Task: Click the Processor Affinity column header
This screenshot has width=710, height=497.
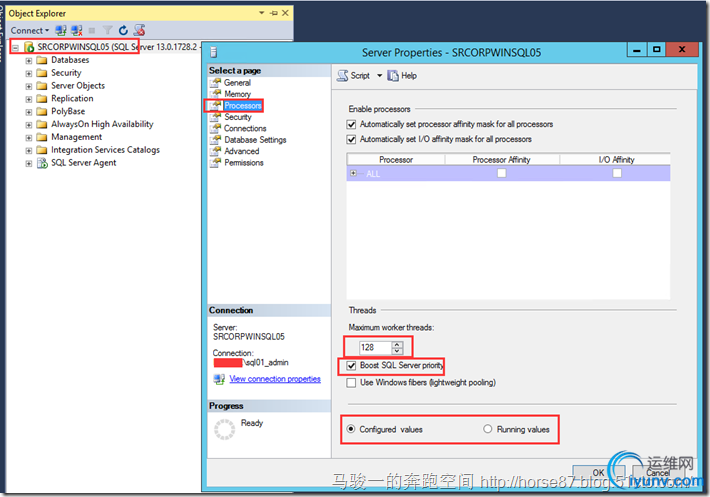Action: 502,159
